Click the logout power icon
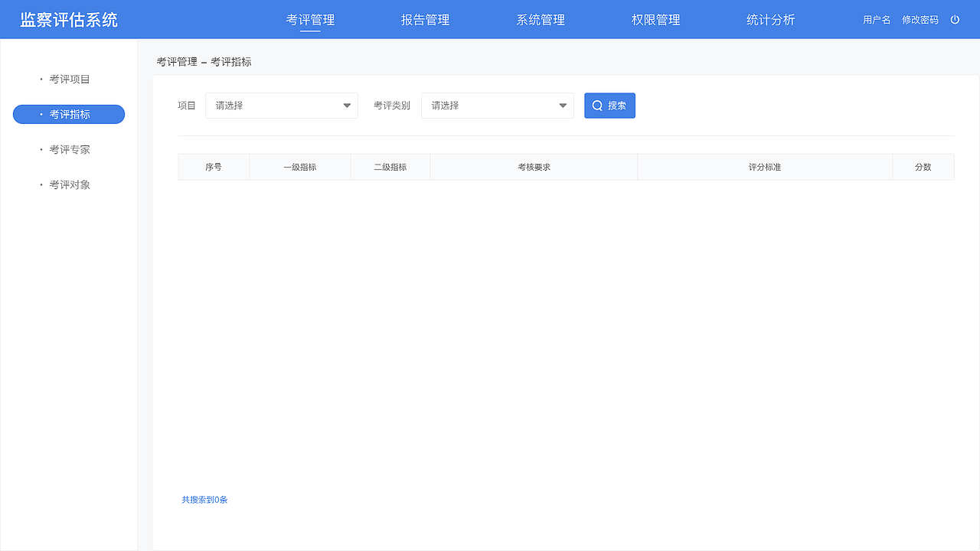The width and height of the screenshot is (980, 551). pos(955,19)
